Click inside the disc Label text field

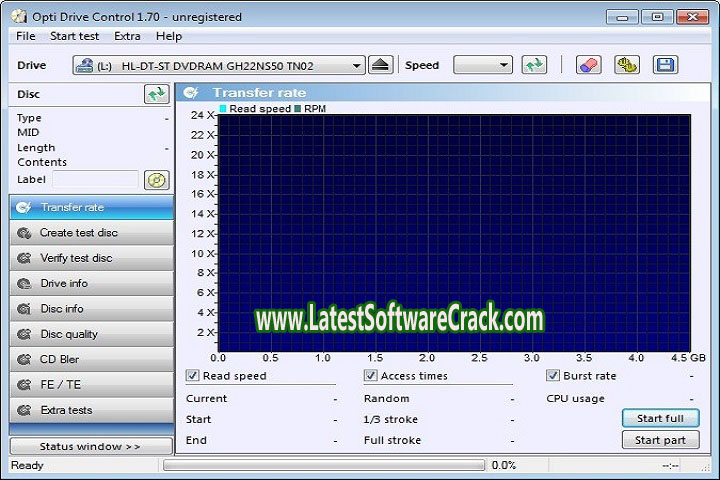95,180
